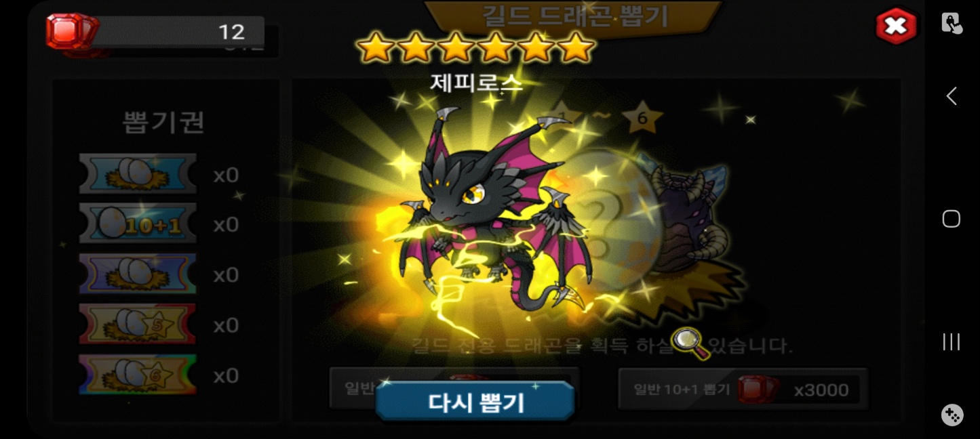Image resolution: width=980 pixels, height=439 pixels.
Task: Tap the six-star rating row
Action: 475,47
